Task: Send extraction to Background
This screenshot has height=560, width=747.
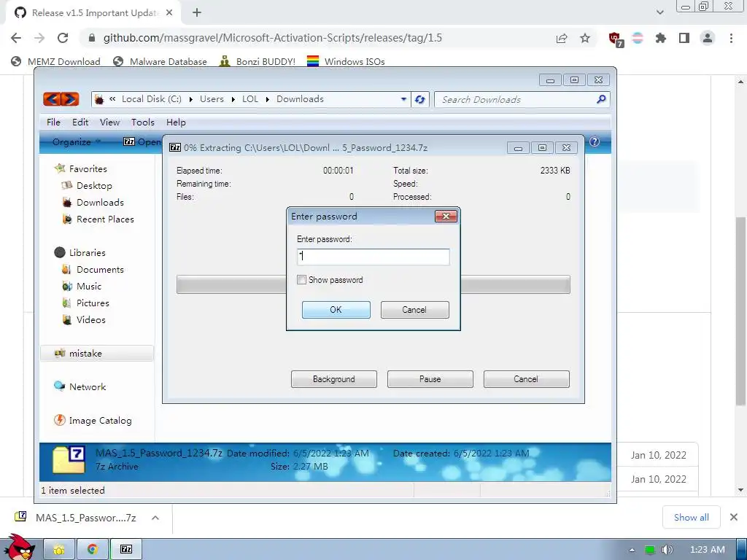Action: pos(334,379)
